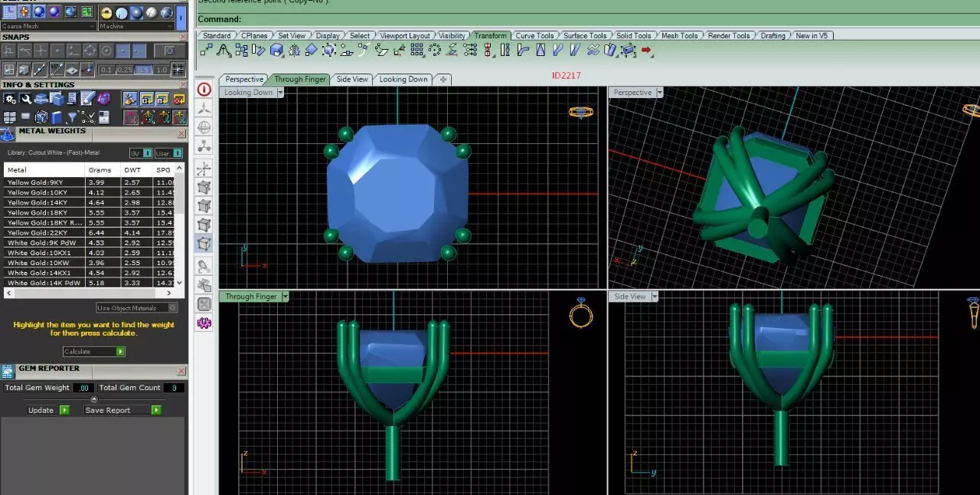Select the Yellow Gold:18KY row

pos(89,212)
